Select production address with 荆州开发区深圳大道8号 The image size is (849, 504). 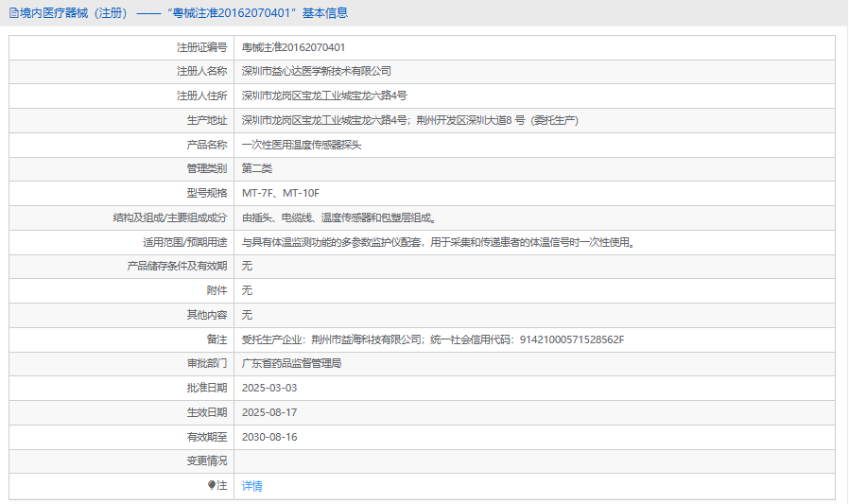[410, 120]
